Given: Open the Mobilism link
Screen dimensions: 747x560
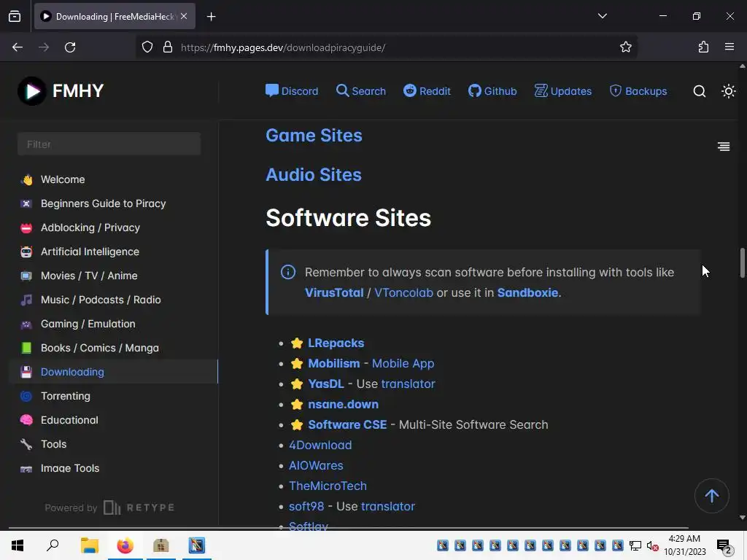Looking at the screenshot, I should [x=333, y=364].
